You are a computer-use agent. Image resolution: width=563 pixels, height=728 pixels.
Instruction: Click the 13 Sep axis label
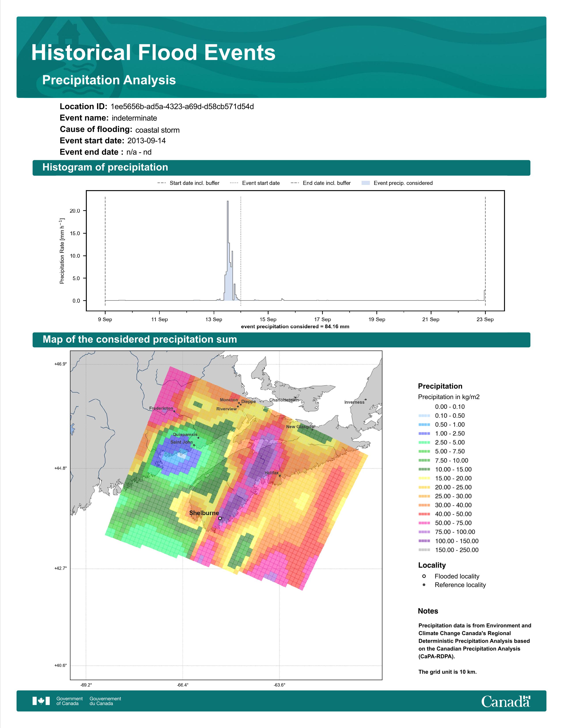tap(214, 319)
